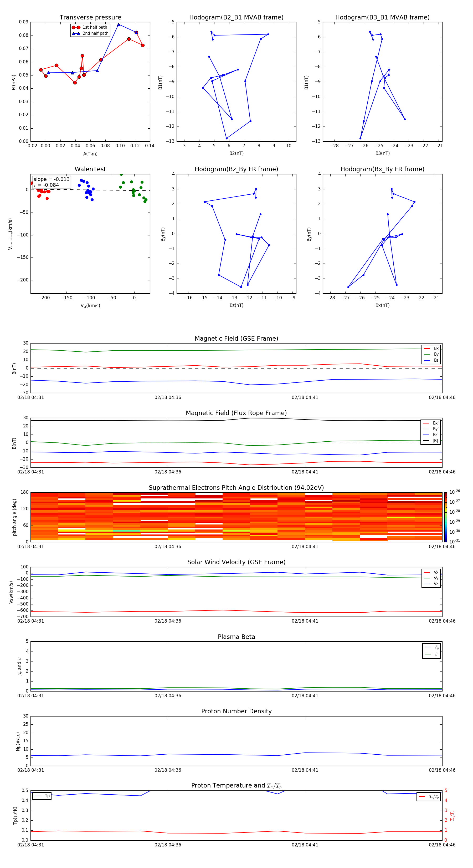Select "Bx" in the GSE magnetic field legend
The image size is (473, 868).
431,349
